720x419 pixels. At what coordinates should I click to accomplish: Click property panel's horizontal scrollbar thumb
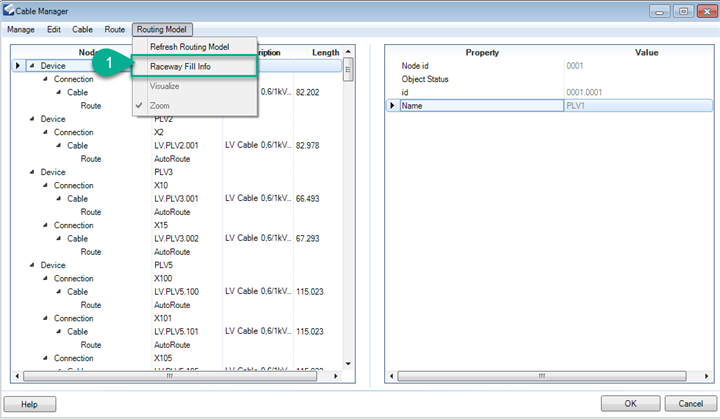[542, 376]
